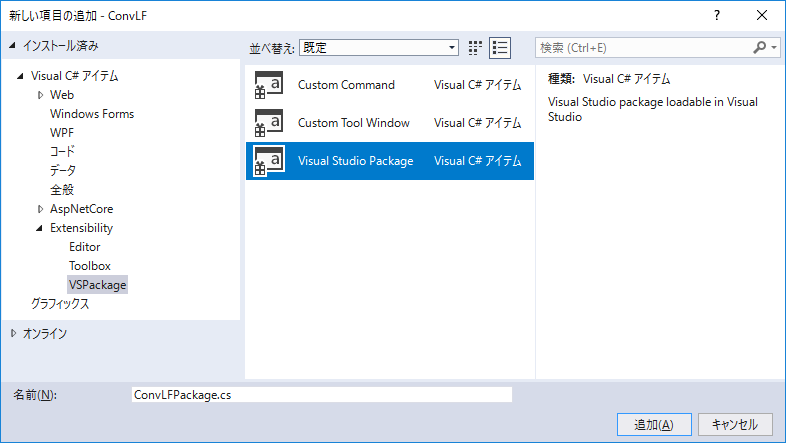The width and height of the screenshot is (786, 443).
Task: Close the Add New Item dialog
Action: (x=762, y=16)
